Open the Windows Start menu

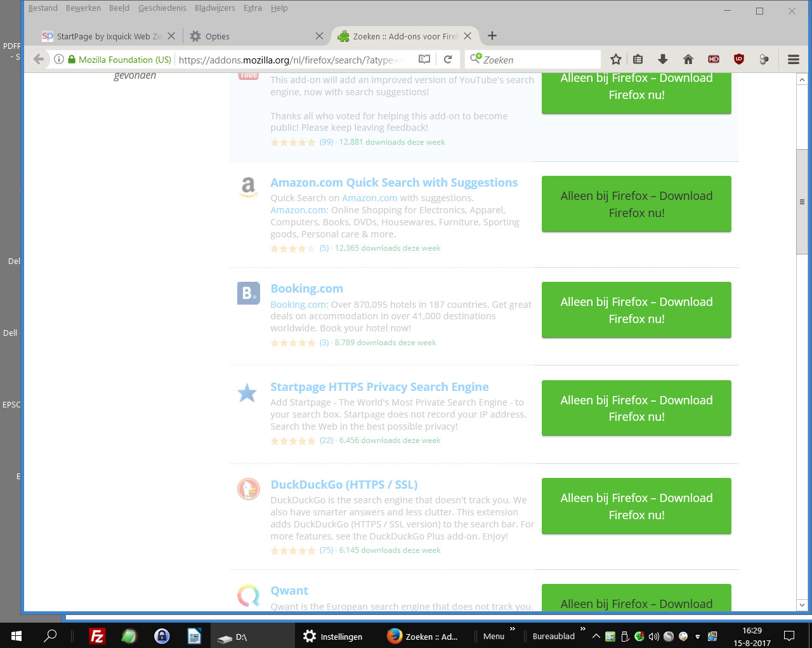[x=16, y=635]
